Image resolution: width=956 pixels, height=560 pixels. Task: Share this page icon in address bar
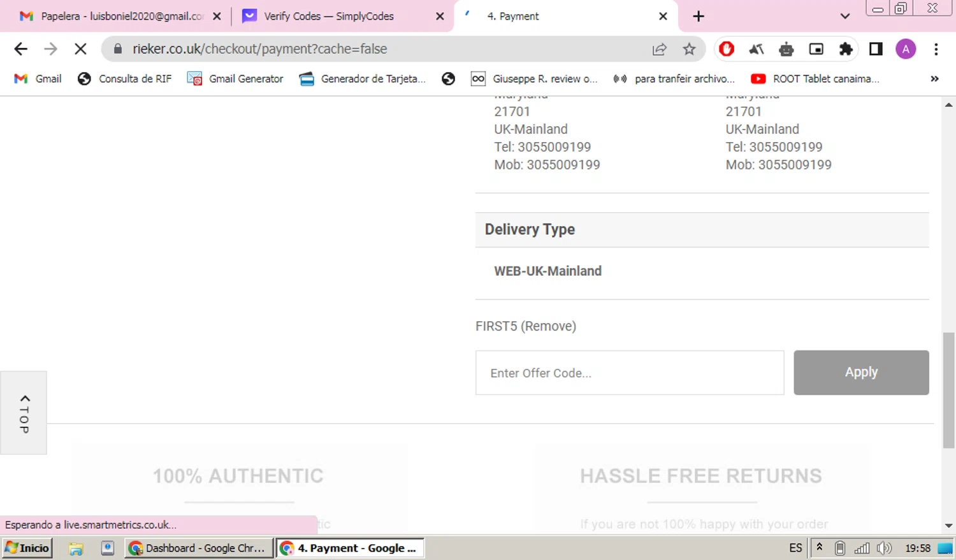(x=660, y=49)
